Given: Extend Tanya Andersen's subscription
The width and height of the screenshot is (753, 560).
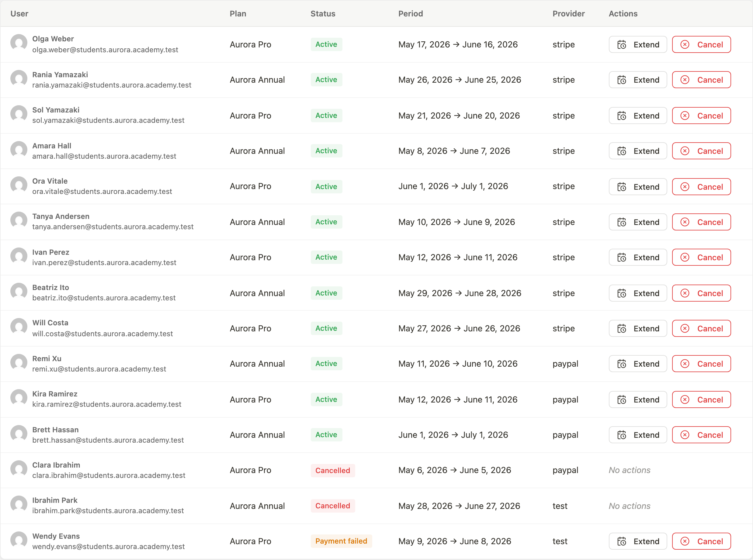Looking at the screenshot, I should [x=637, y=222].
